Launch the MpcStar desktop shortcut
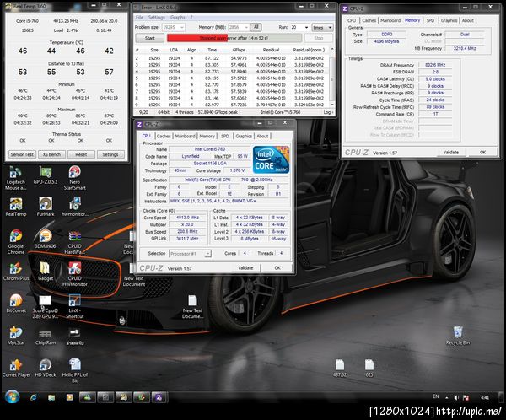Viewport: 506px width, 420px height. (16, 336)
